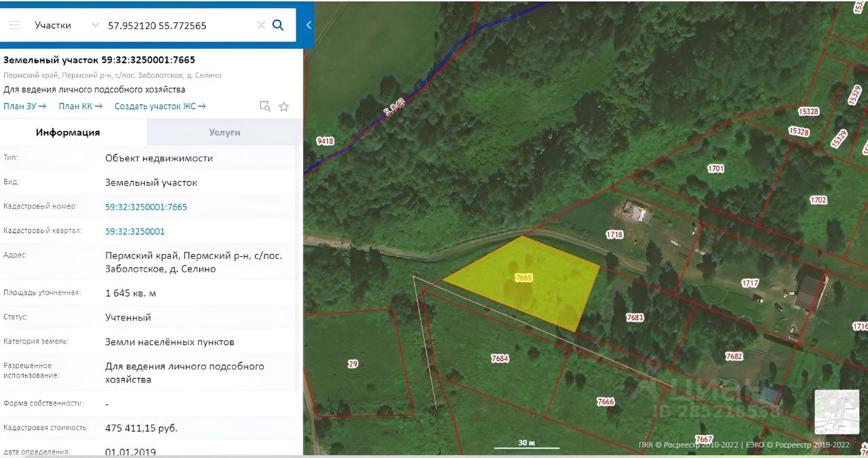Select parcel labeled 1701 on the map
Image resolution: width=868 pixels, height=458 pixels.
(x=715, y=169)
